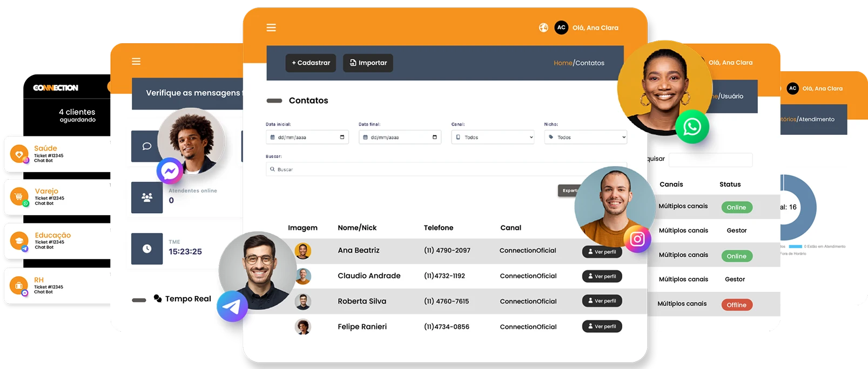Go to Home in the breadcrumb
868x369 pixels.
coord(562,63)
